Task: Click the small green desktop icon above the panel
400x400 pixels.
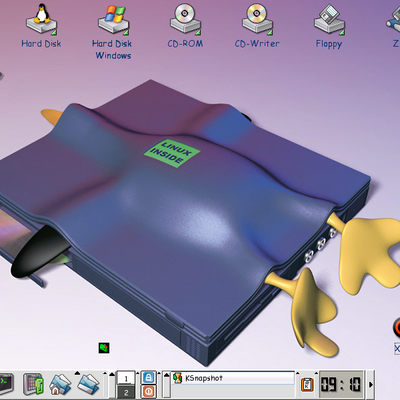Action: (104, 348)
